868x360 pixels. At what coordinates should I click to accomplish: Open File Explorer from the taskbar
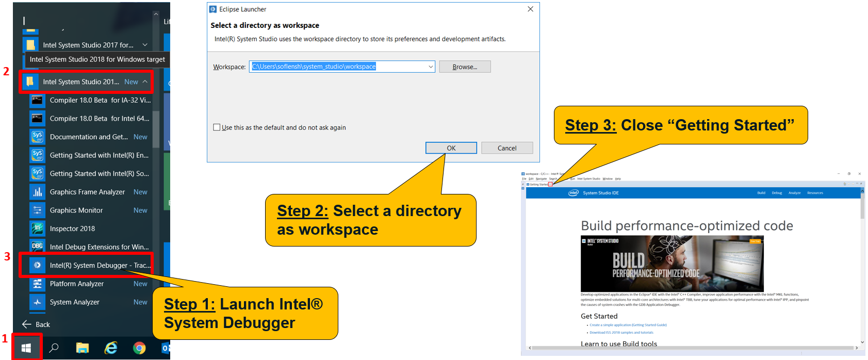click(x=82, y=348)
